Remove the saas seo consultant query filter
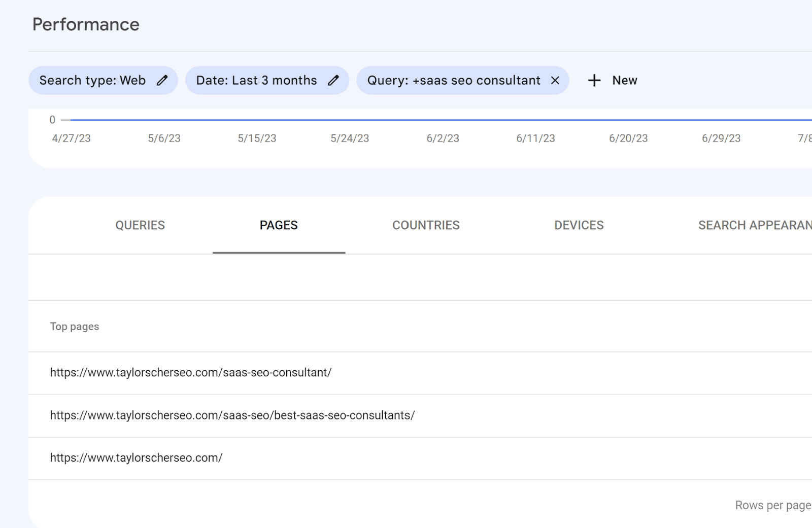This screenshot has height=528, width=812. tap(555, 81)
